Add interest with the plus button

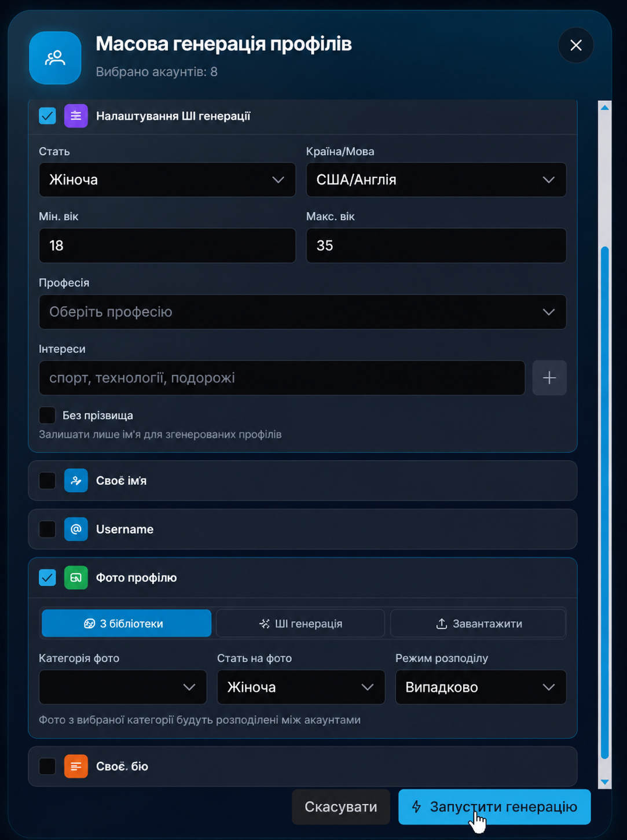pyautogui.click(x=549, y=378)
